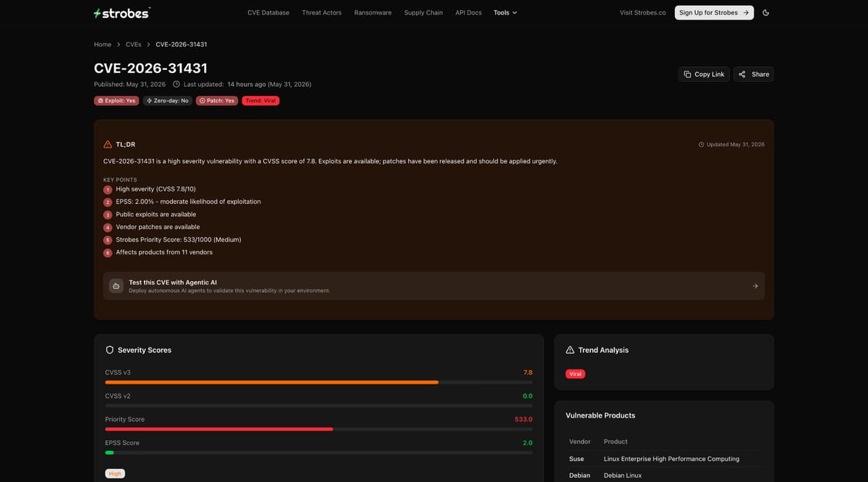Image resolution: width=868 pixels, height=482 pixels.
Task: Click the Priority Score 533.0 value
Action: [524, 419]
